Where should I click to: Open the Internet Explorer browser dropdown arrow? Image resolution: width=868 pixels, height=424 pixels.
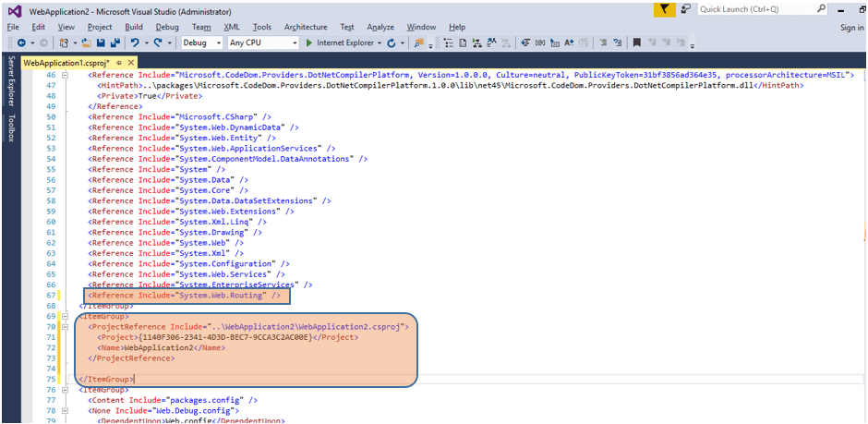(x=380, y=43)
